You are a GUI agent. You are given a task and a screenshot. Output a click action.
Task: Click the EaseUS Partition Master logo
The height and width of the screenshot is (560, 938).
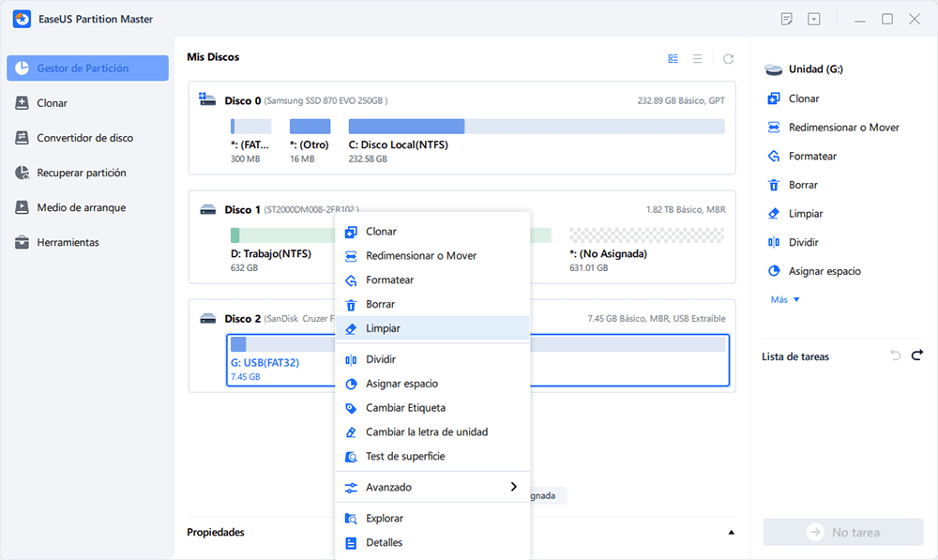point(23,19)
